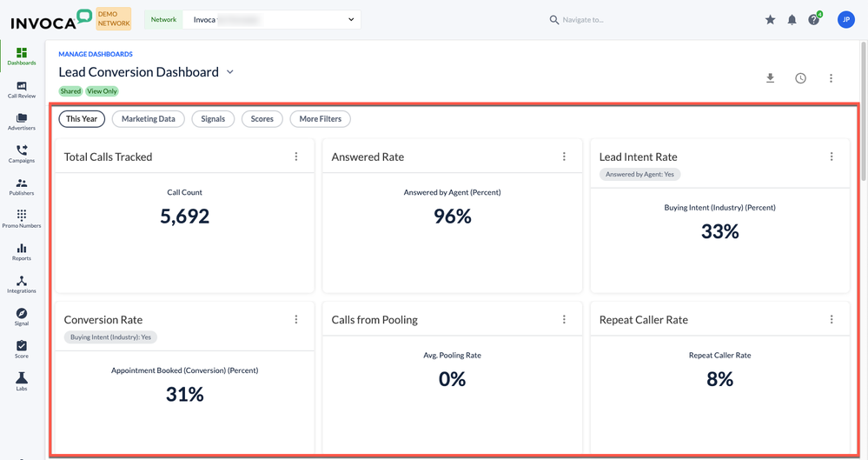Open the Calls from Pooling tile menu

tap(564, 319)
